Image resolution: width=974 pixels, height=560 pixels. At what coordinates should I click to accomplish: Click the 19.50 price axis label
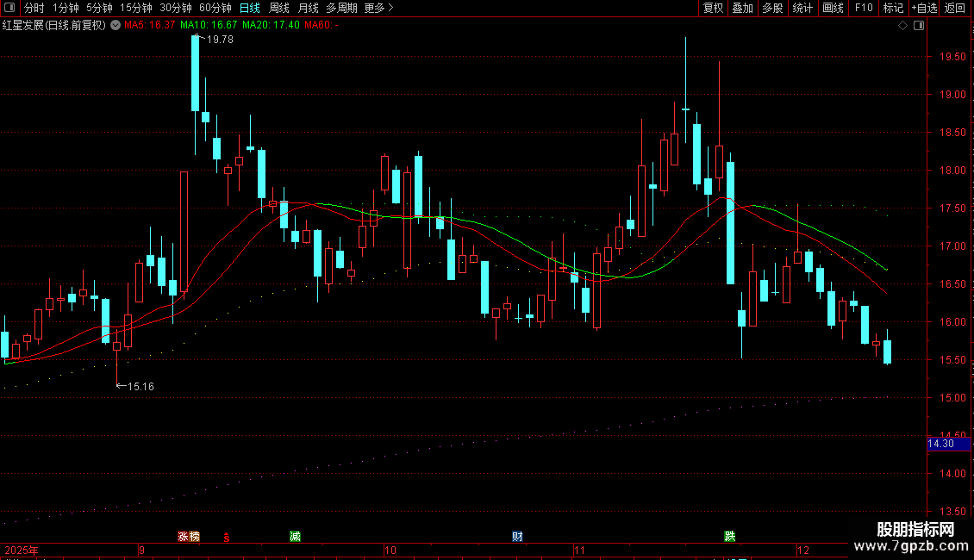[952, 57]
